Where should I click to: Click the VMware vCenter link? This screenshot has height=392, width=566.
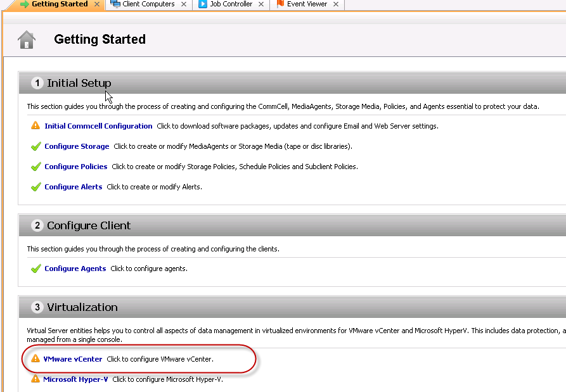73,359
